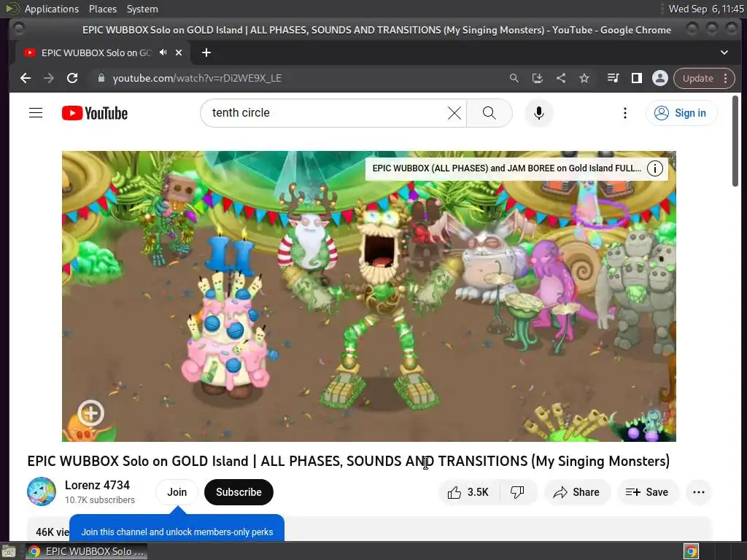
Task: Click the show desktop icon in taskbar
Action: pos(9,551)
